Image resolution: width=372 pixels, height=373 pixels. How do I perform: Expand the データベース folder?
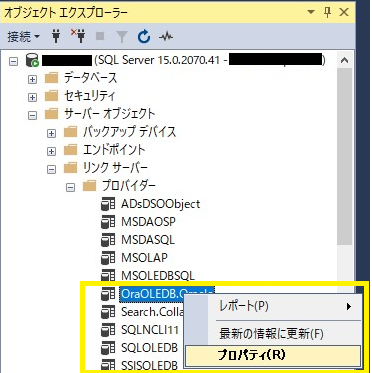pyautogui.click(x=32, y=79)
